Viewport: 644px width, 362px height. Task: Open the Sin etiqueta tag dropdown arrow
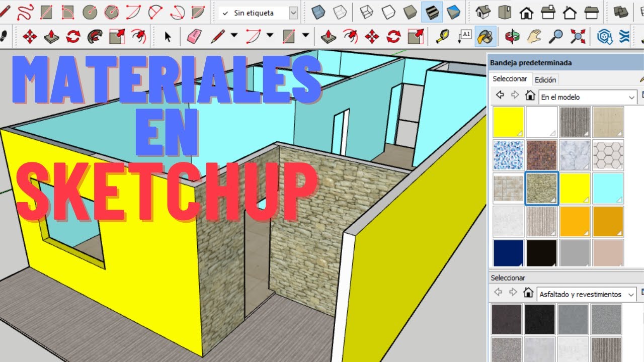[x=293, y=13]
